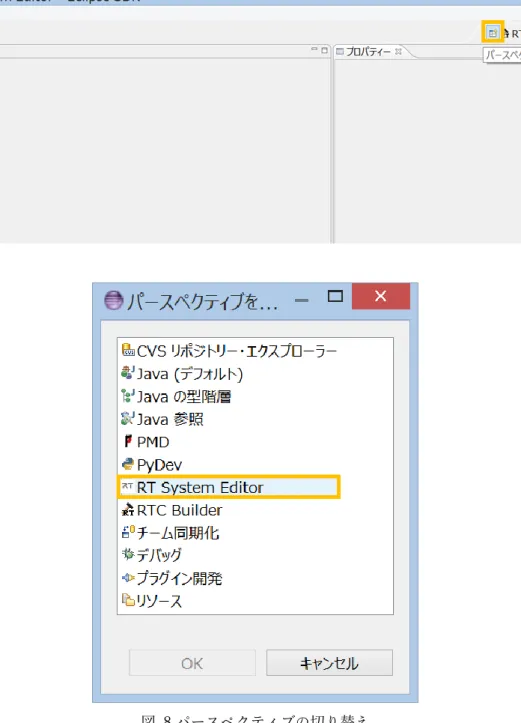
Task: Close the perspective dialog window
Action: coord(380,296)
